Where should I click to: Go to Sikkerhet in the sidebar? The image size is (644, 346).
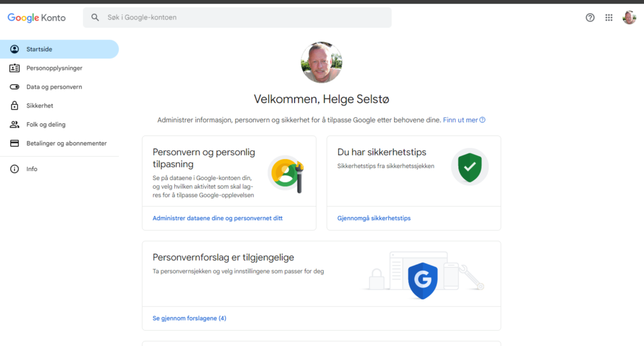(60, 106)
